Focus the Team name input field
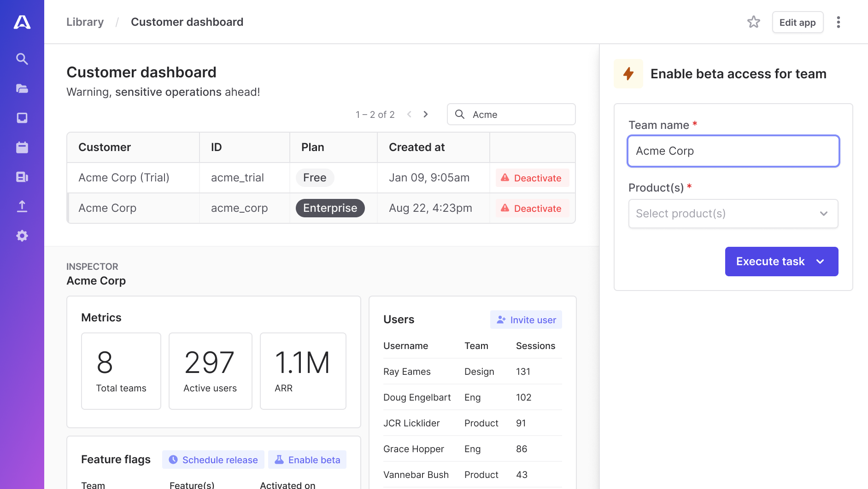This screenshot has width=868, height=489. point(733,151)
